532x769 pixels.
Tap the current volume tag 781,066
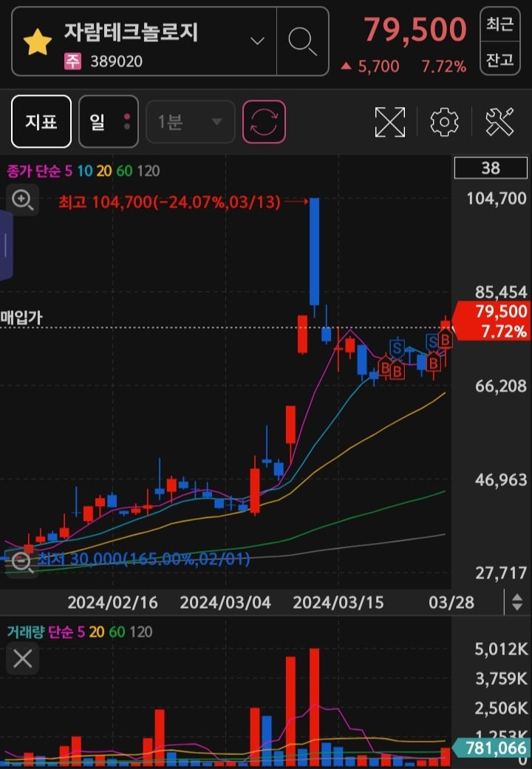tap(492, 748)
